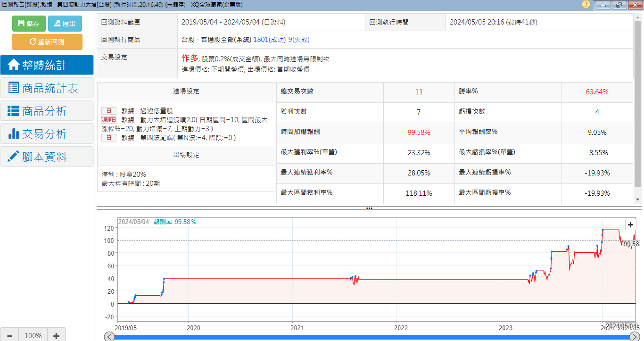Click the 9(失敗) failed count link
This screenshot has width=644, height=341.
click(x=299, y=40)
